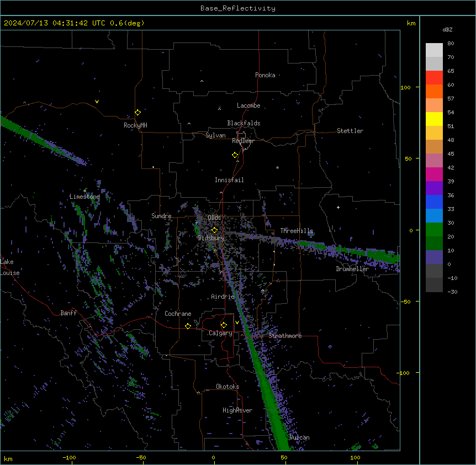Viewport: 476px width, 465px height.
Task: Click the yellow V marker east of Calgary diamond
Action: point(237,323)
